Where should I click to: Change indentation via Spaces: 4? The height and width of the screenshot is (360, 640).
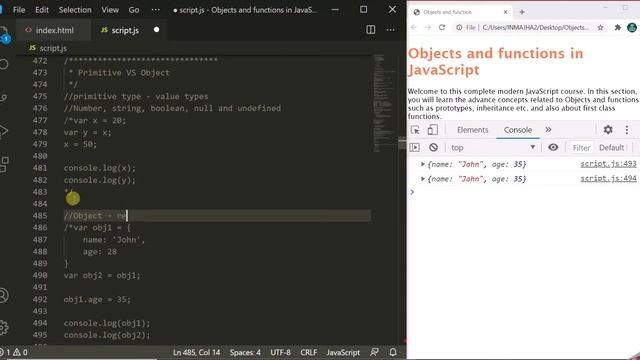[245, 352]
